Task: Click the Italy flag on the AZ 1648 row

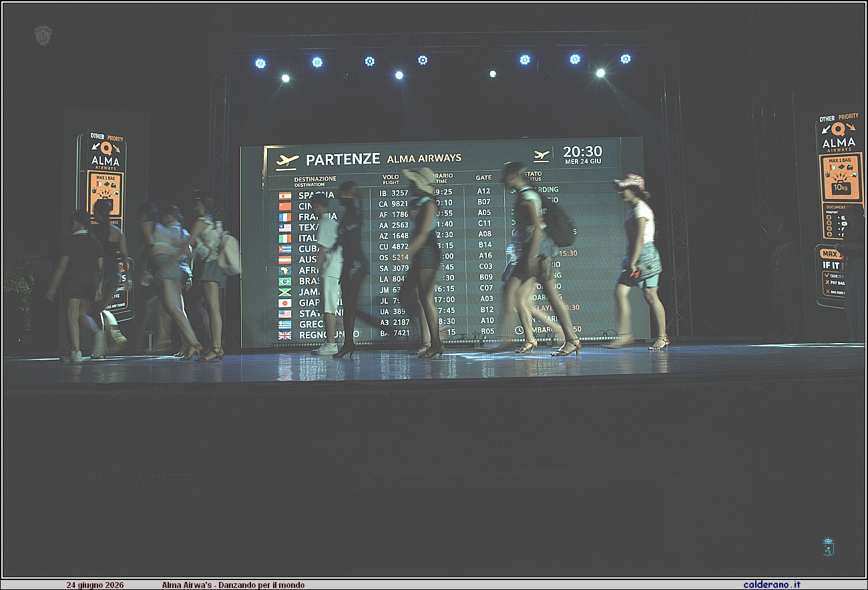Action: 285,238
